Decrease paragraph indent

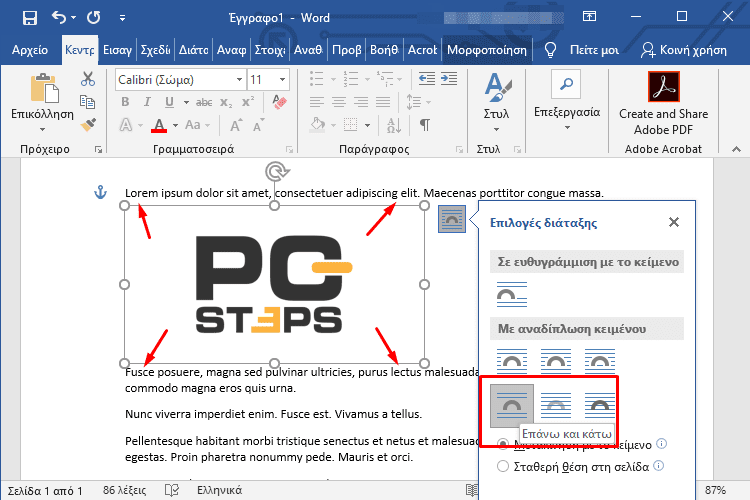(427, 78)
